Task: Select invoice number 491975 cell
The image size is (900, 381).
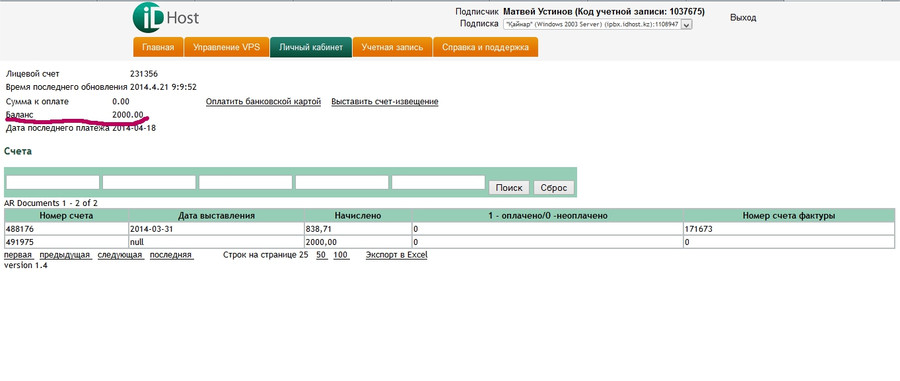Action: pos(66,242)
